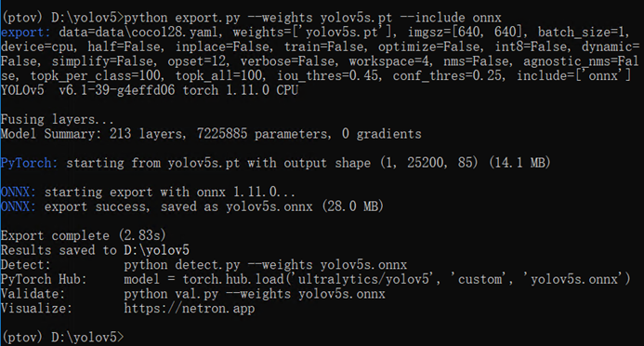Click the output shape (1, 25200, 85) text
The image size is (644, 346).
coord(428,163)
